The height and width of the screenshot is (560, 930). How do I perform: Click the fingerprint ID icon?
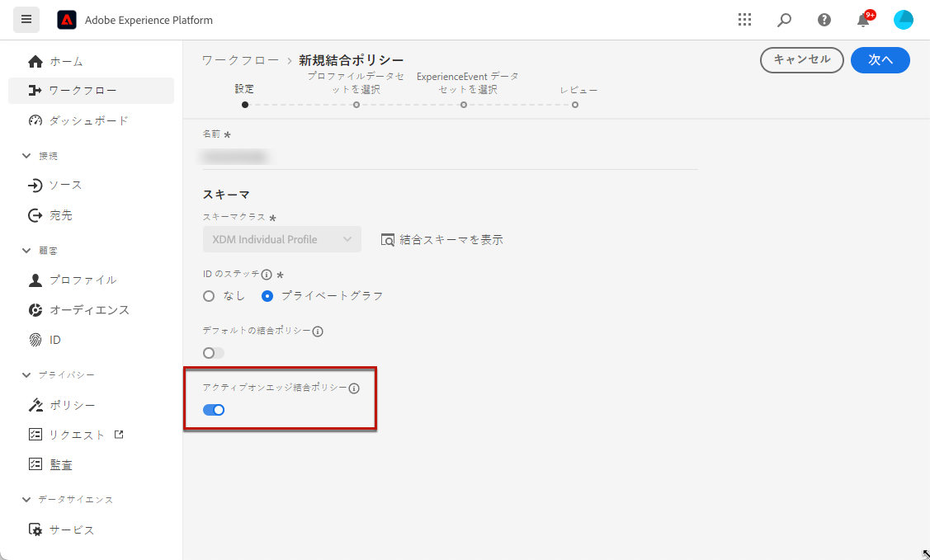click(x=35, y=340)
